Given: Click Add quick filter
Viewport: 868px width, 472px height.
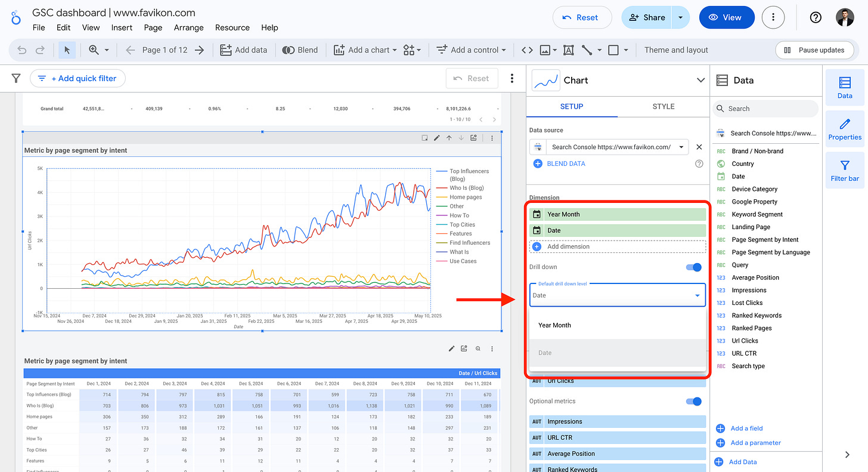Looking at the screenshot, I should tap(77, 78).
